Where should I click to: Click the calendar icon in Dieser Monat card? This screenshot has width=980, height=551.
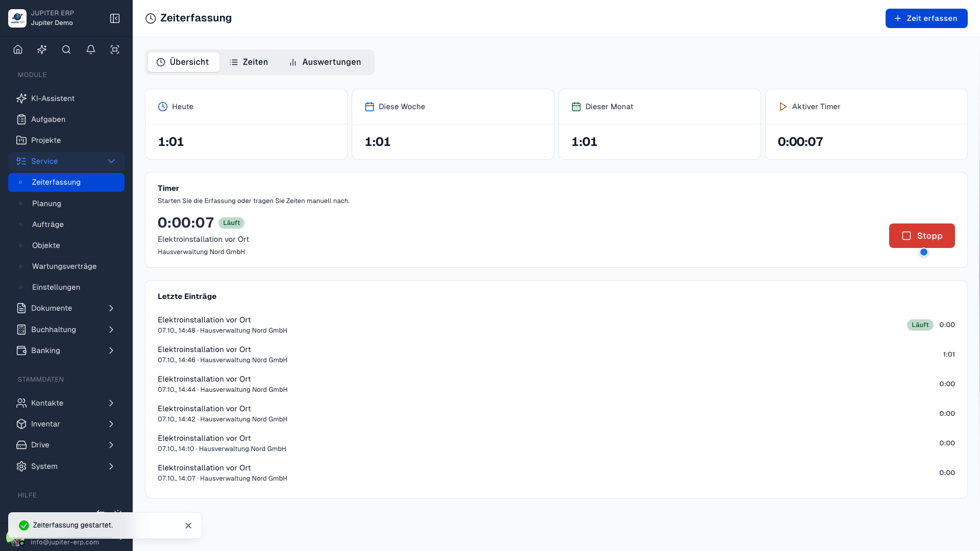point(576,107)
